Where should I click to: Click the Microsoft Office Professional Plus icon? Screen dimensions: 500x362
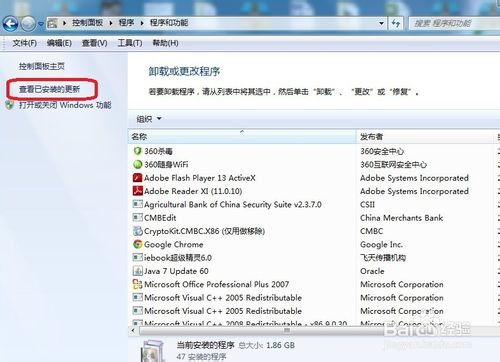[137, 284]
